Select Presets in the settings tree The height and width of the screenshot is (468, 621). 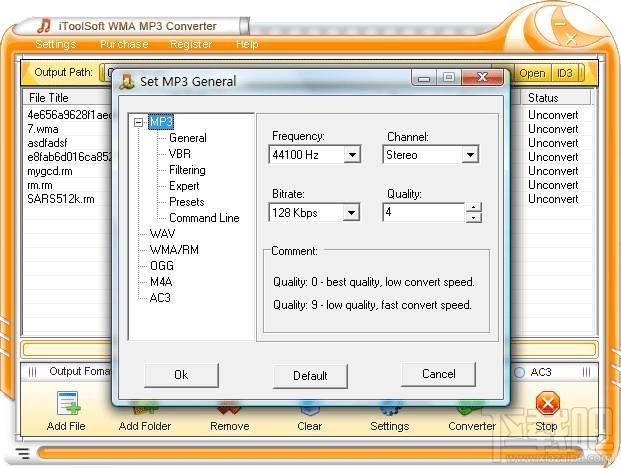pyautogui.click(x=187, y=202)
